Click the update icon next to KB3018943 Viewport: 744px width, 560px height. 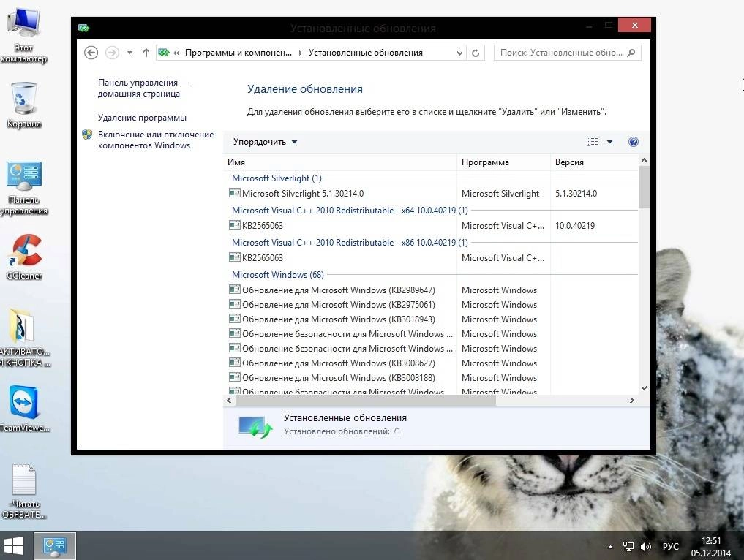click(x=234, y=319)
